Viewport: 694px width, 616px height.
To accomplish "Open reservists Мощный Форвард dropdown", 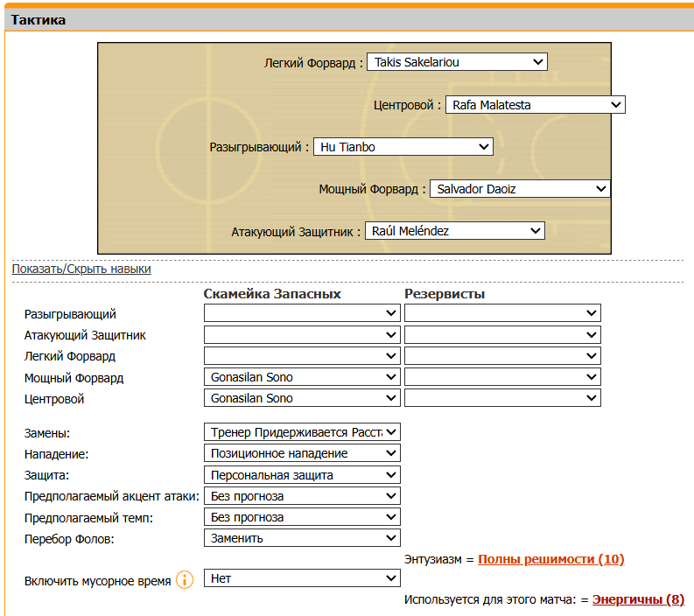I will (x=502, y=377).
